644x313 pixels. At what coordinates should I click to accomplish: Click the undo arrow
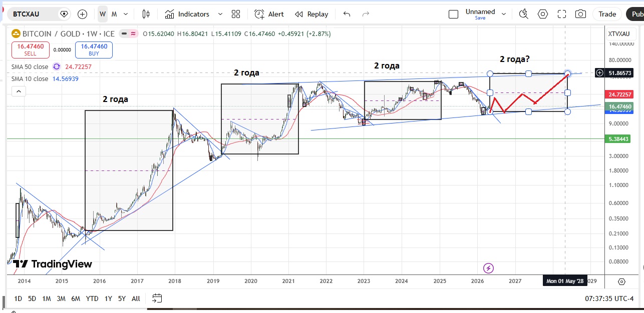347,14
